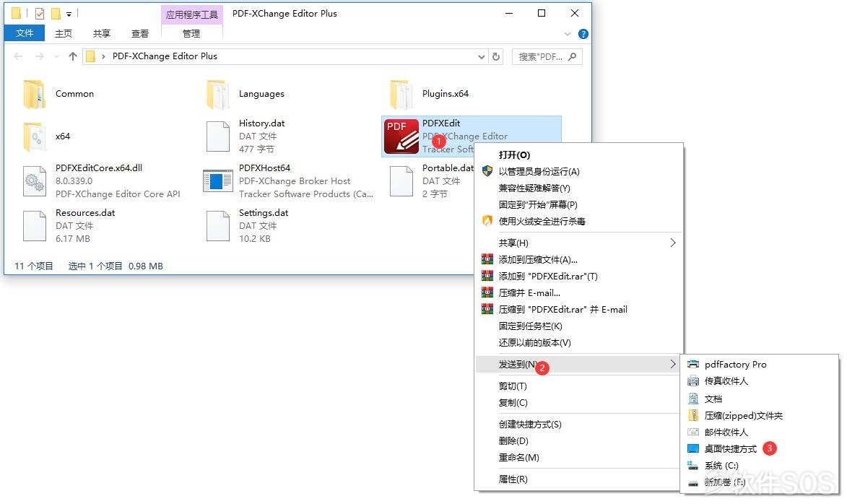Image resolution: width=847 pixels, height=504 pixels.
Task: Open recent locations dropdown arrow
Action: [x=57, y=56]
